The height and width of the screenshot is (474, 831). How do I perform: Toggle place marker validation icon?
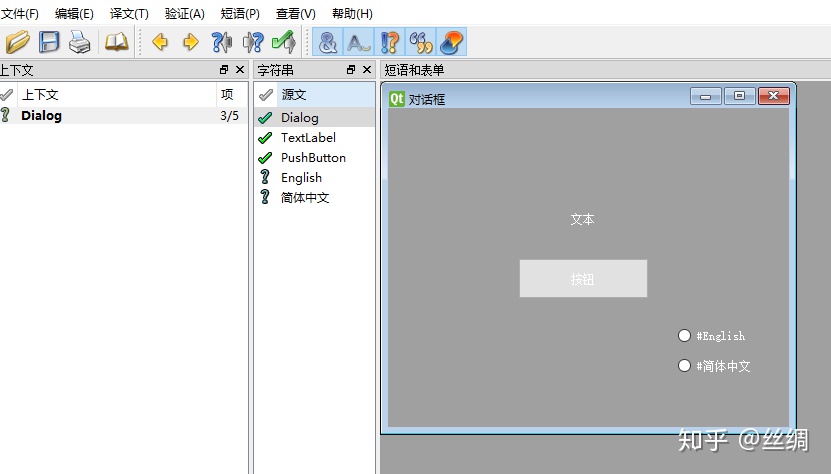click(x=452, y=42)
